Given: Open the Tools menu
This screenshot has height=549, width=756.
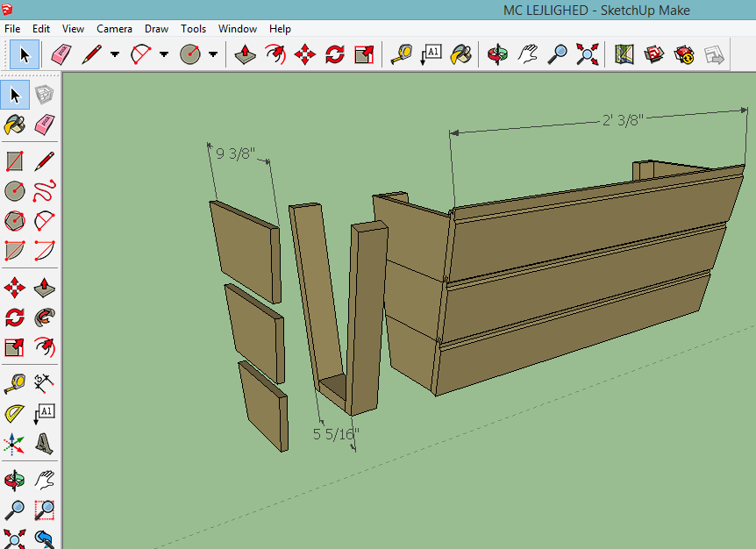Looking at the screenshot, I should point(193,29).
